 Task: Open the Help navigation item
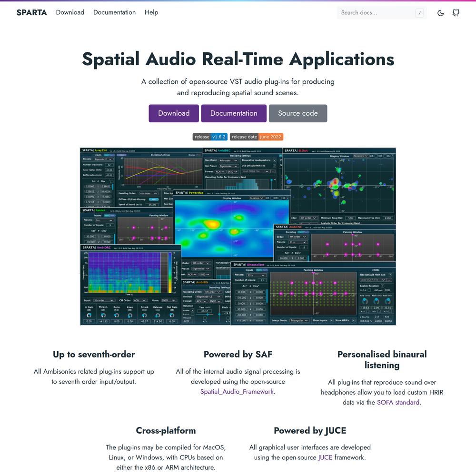pyautogui.click(x=151, y=12)
